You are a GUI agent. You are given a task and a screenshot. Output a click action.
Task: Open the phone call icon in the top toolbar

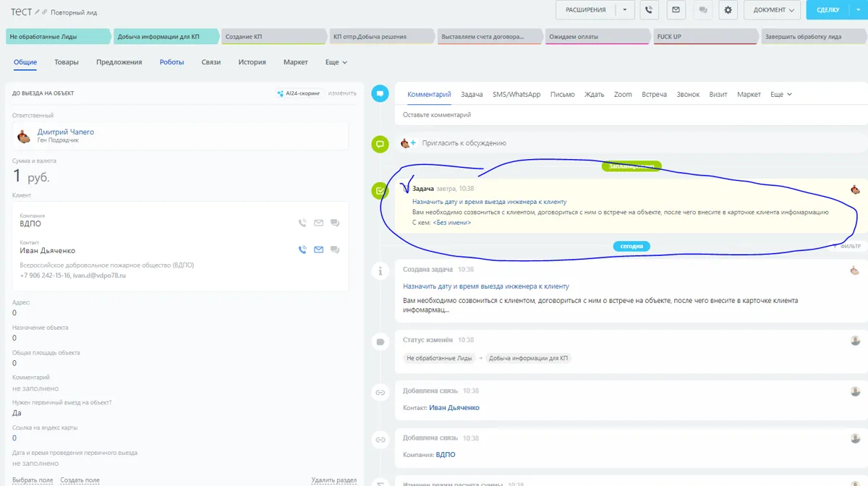pos(649,10)
